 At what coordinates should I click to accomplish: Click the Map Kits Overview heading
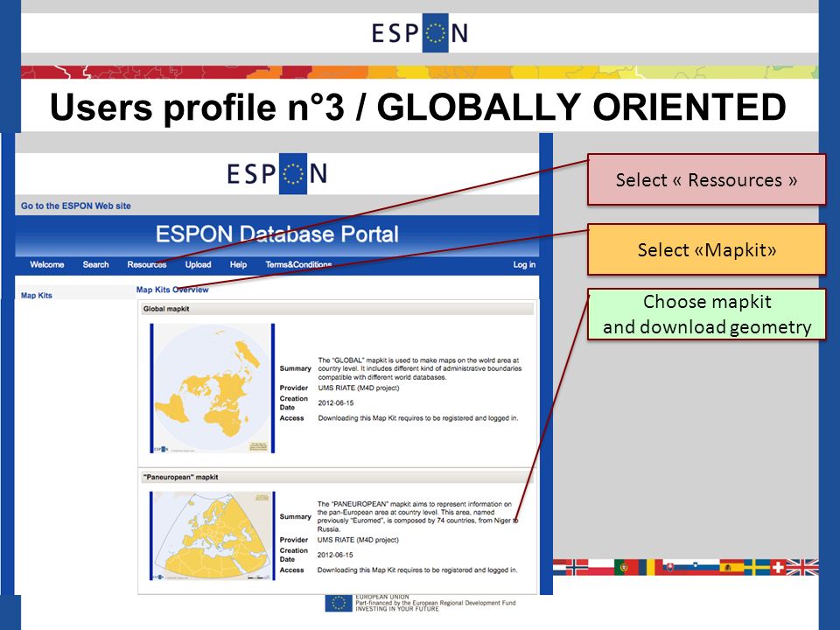(x=172, y=290)
